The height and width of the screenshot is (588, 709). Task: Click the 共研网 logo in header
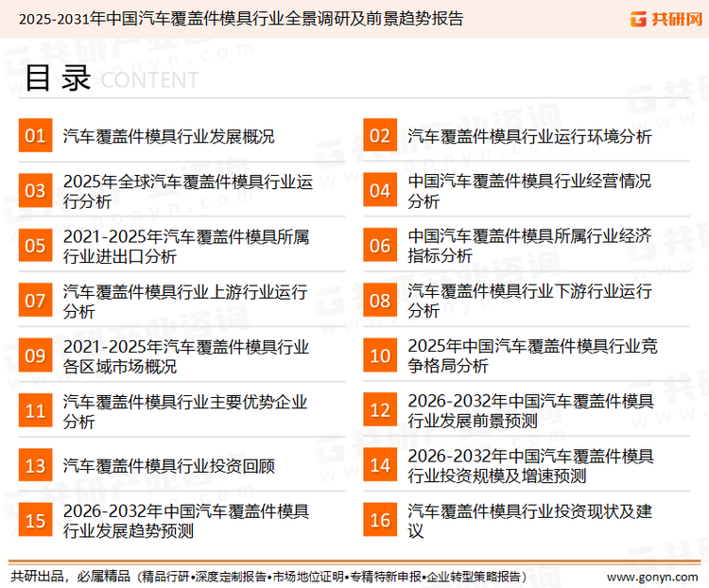(666, 19)
